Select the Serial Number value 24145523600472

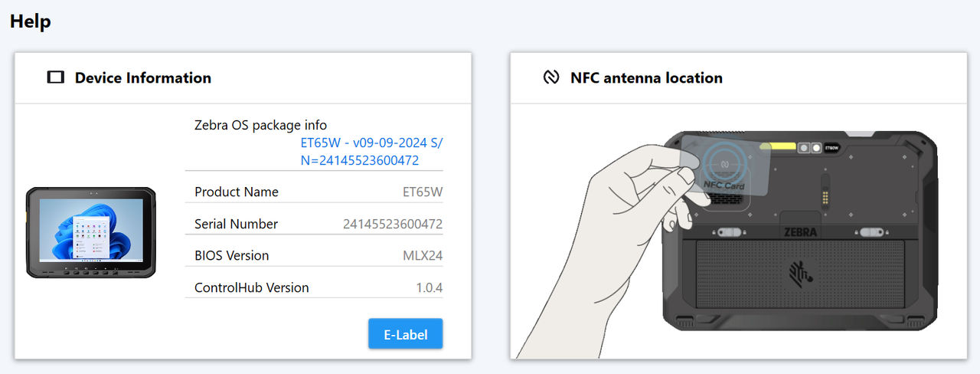393,224
